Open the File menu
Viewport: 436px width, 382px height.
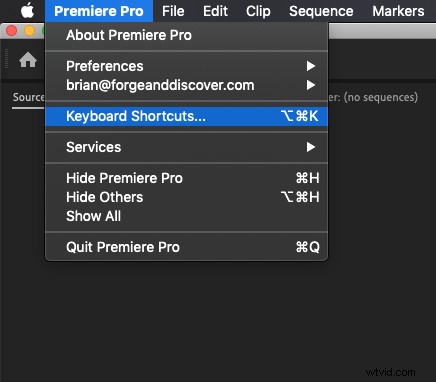click(x=173, y=11)
